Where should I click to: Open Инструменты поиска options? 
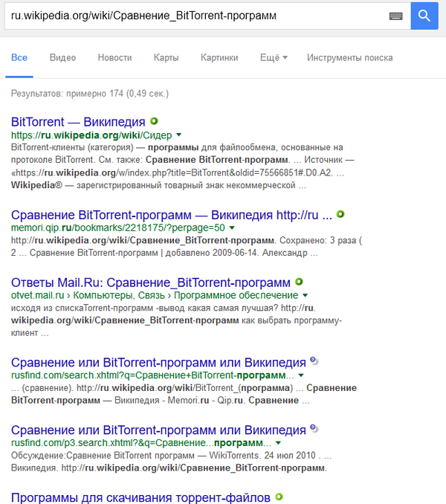(x=349, y=57)
